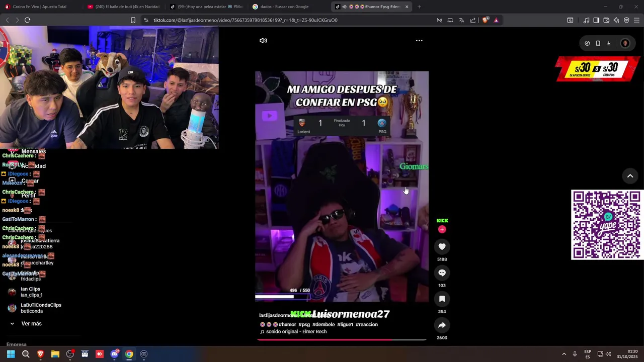Open the Windows Start menu
The height and width of the screenshot is (362, 644).
point(11,354)
